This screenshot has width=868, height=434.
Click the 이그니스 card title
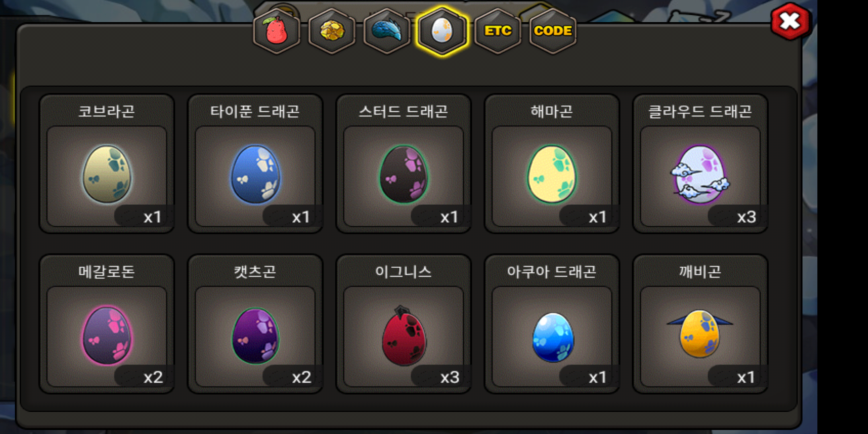pos(403,272)
